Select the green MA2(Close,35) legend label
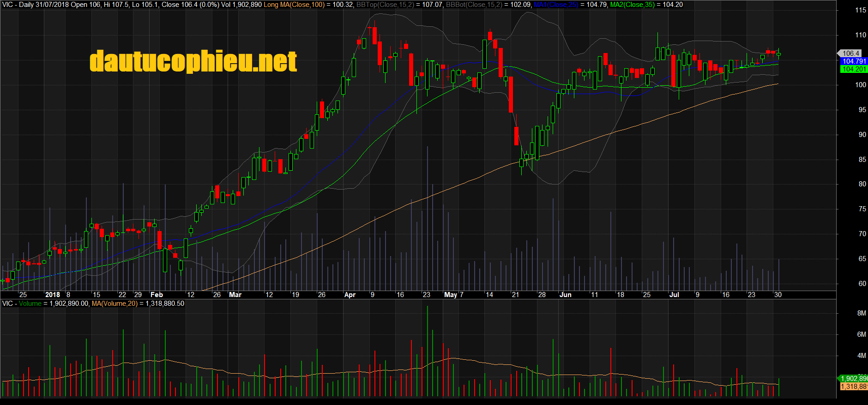Image resolution: width=868 pixels, height=405 pixels. click(x=632, y=5)
